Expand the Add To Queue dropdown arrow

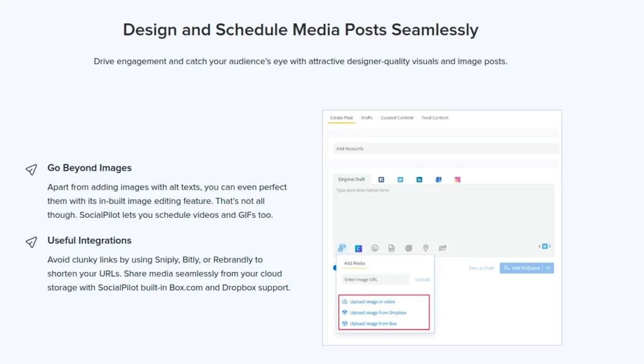click(548, 268)
